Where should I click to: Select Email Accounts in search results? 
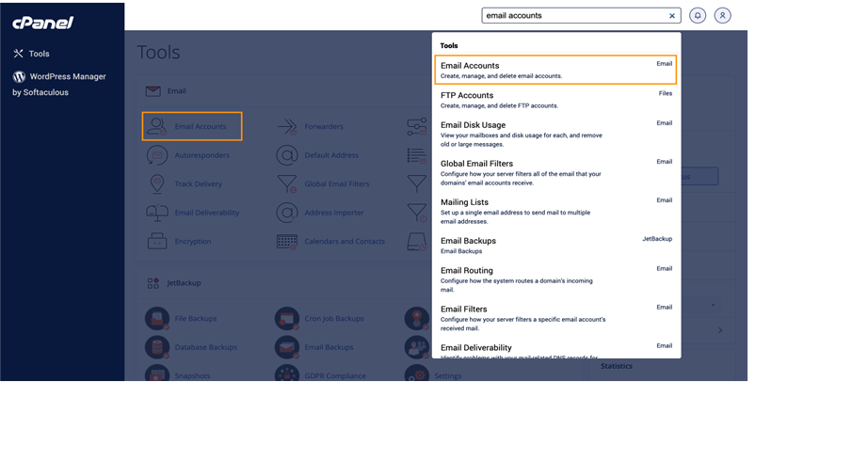pyautogui.click(x=555, y=70)
